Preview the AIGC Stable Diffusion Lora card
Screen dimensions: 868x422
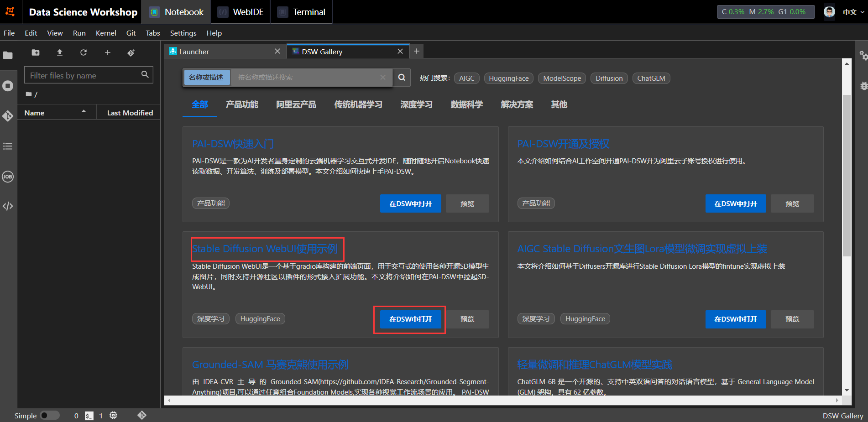pos(792,319)
